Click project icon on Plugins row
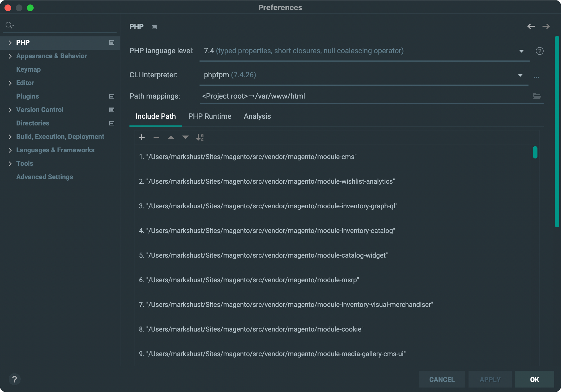 coord(112,96)
